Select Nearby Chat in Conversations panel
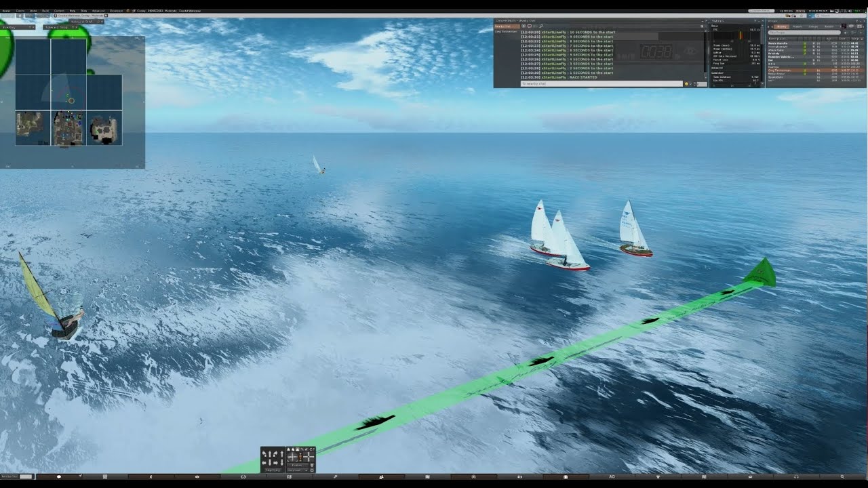The width and height of the screenshot is (868, 488). click(507, 26)
